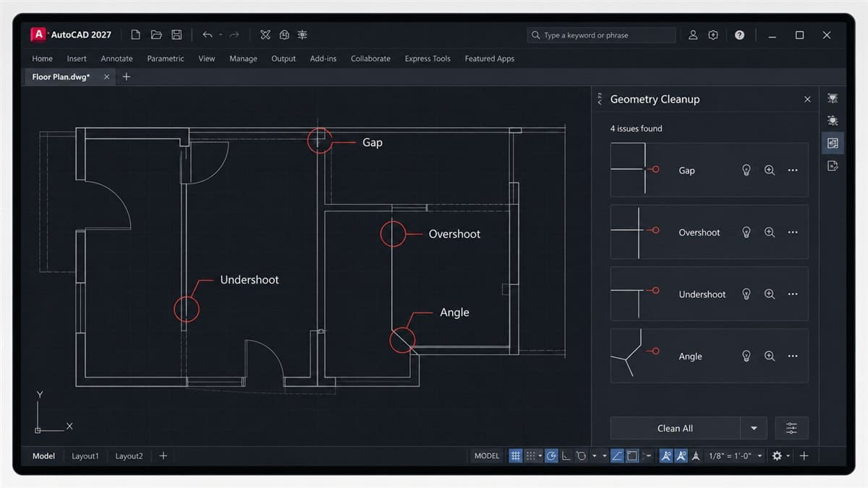The width and height of the screenshot is (868, 488).
Task: Open the Parametric ribbon tab
Action: [x=166, y=59]
